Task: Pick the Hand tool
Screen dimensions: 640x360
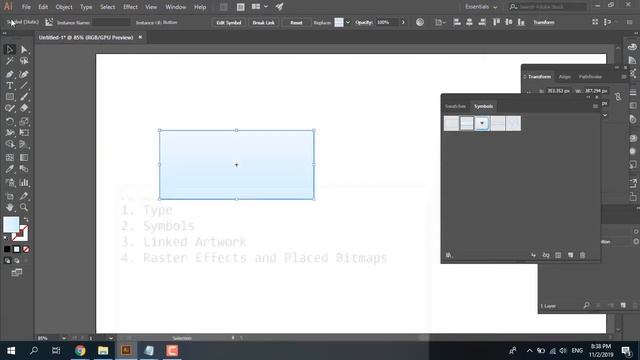Action: point(10,207)
